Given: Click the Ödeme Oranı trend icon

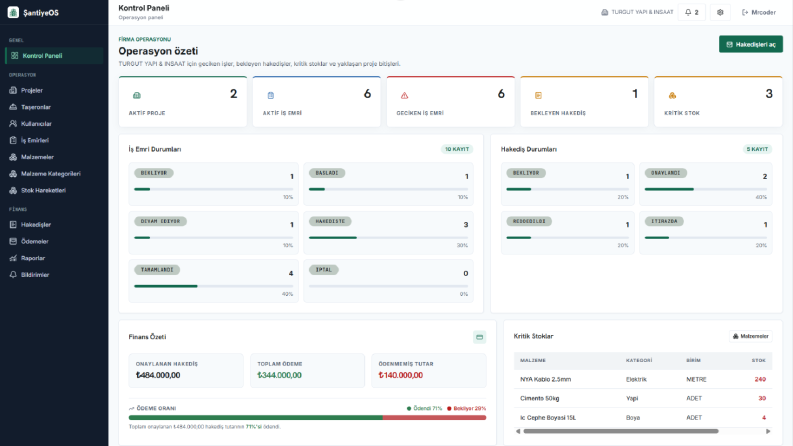Looking at the screenshot, I should pyautogui.click(x=131, y=408).
